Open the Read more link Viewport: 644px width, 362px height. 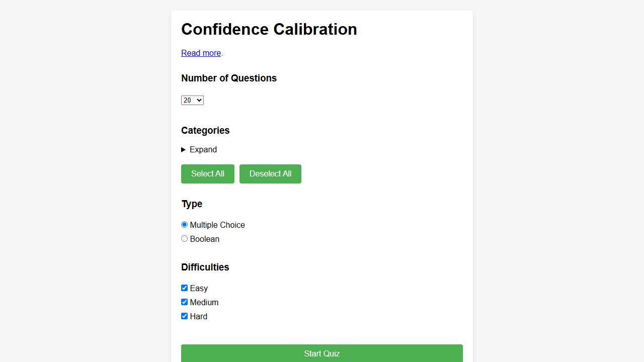click(x=201, y=53)
